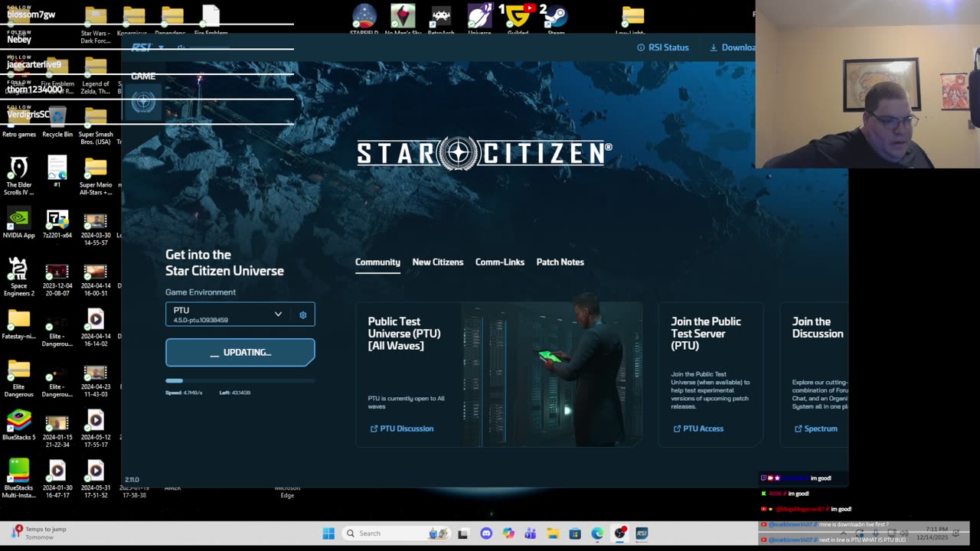
Task: Select the Star Citizen game icon in sidebar
Action: pos(143,102)
